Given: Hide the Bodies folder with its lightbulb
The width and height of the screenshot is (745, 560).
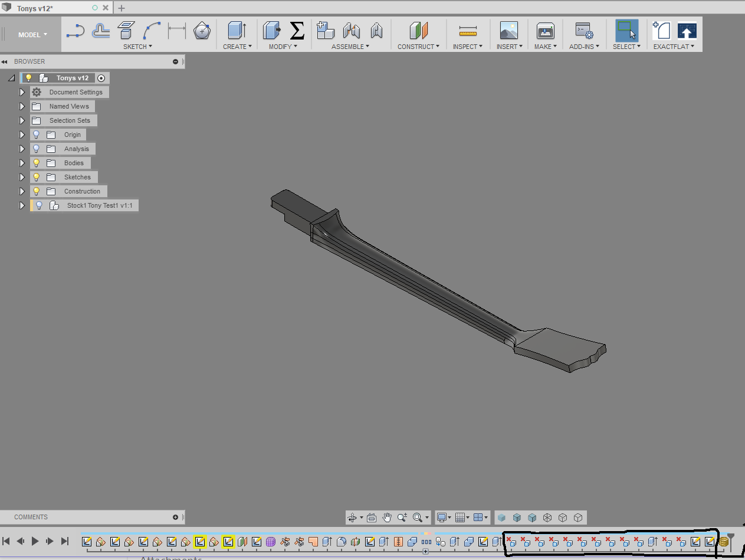Looking at the screenshot, I should pyautogui.click(x=36, y=163).
